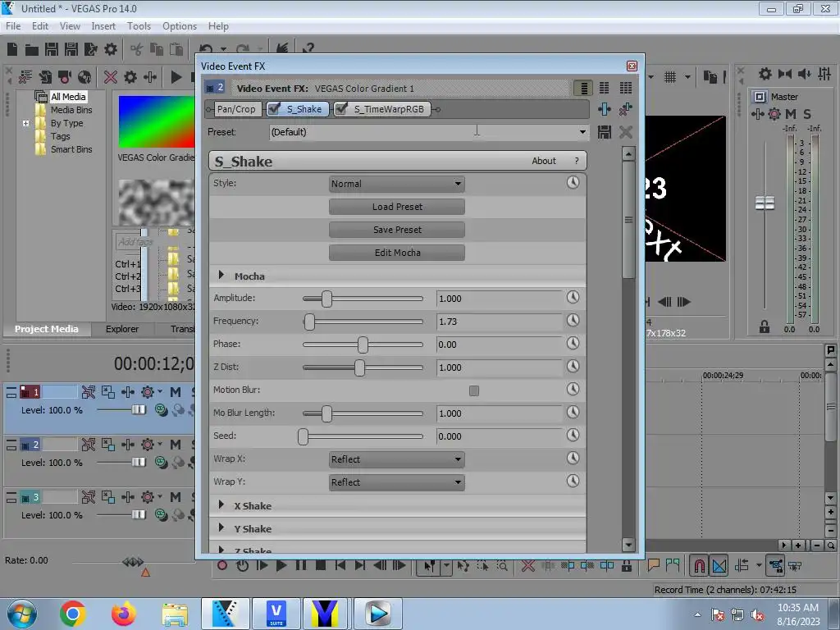The image size is (840, 630).
Task: Mute track 1 with M button
Action: pos(176,392)
